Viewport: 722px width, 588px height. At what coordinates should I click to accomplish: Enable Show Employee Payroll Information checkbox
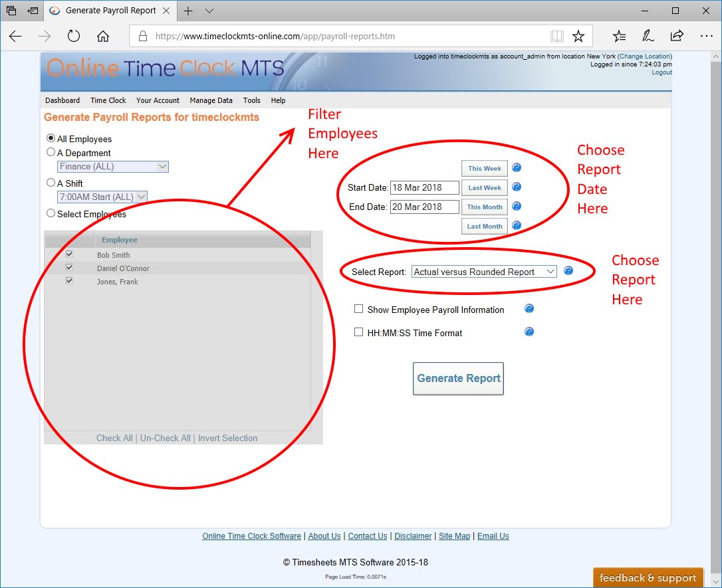(358, 309)
